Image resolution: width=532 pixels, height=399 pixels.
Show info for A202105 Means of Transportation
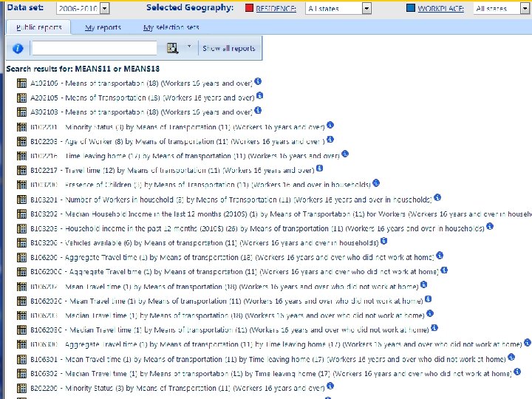coord(259,95)
